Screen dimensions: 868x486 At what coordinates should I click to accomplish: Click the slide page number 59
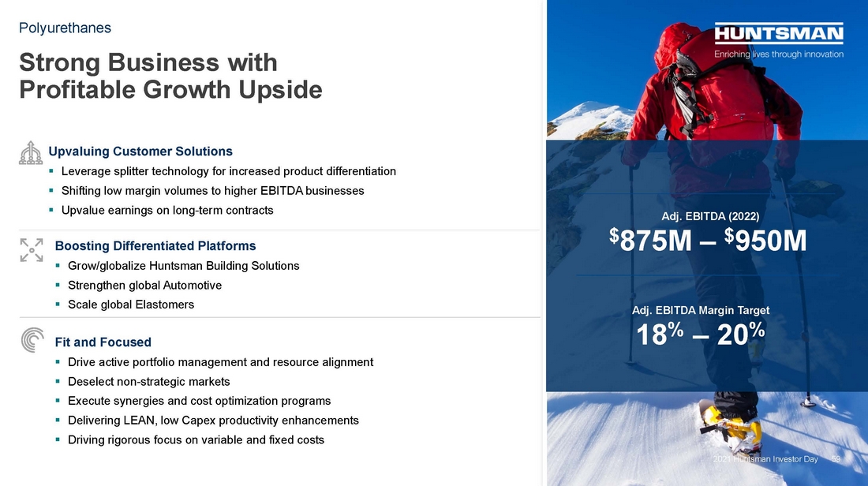[836, 459]
